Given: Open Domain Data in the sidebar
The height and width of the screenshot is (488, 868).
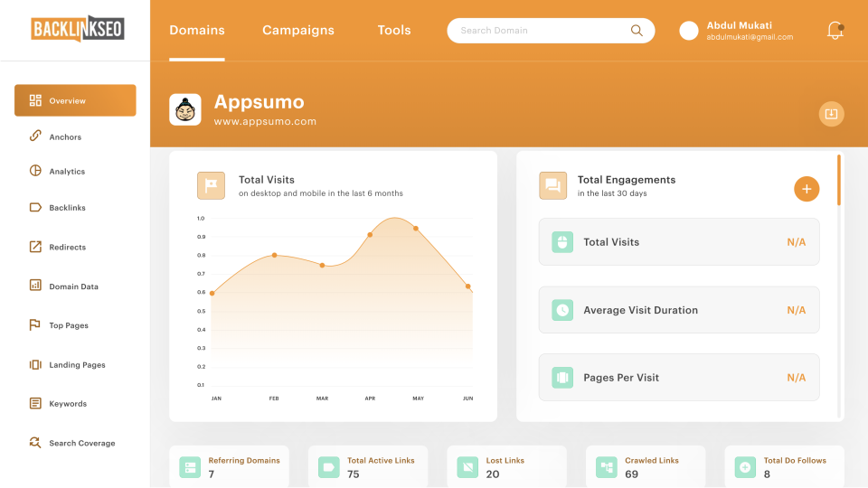Looking at the screenshot, I should click(x=73, y=286).
